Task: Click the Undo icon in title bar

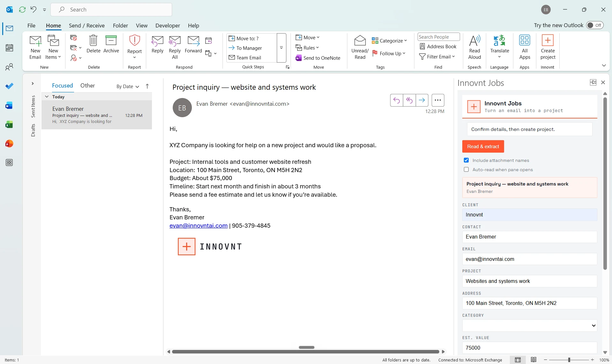Action: [x=33, y=10]
